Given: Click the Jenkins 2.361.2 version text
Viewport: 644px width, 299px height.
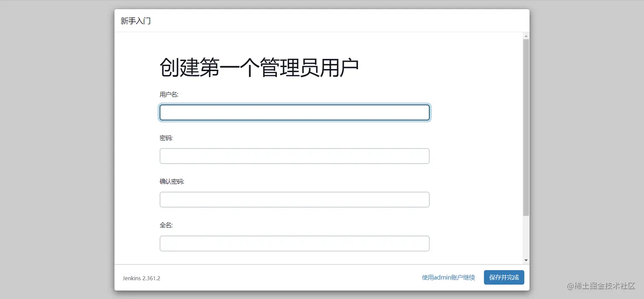Looking at the screenshot, I should click(141, 278).
